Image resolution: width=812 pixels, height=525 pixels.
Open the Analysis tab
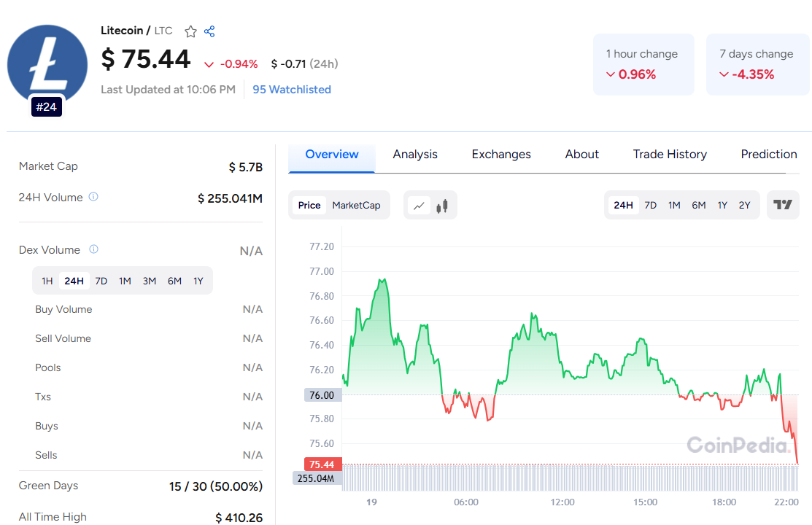tap(415, 155)
